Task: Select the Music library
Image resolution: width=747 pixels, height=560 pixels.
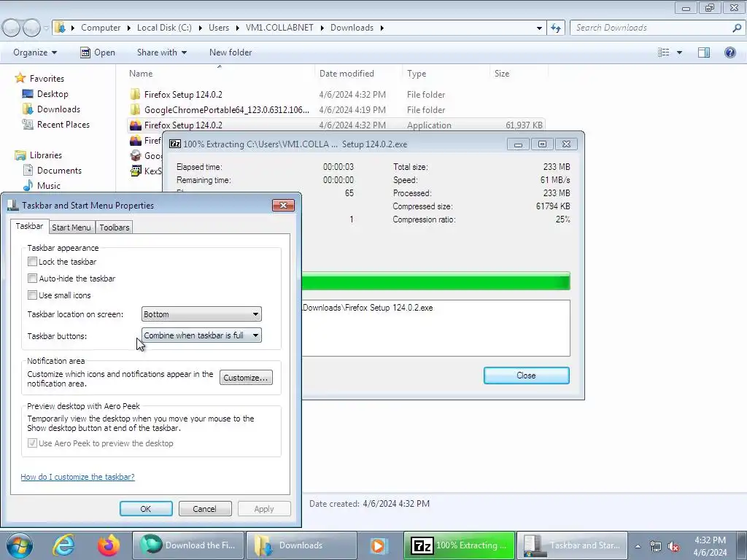Action: (49, 186)
